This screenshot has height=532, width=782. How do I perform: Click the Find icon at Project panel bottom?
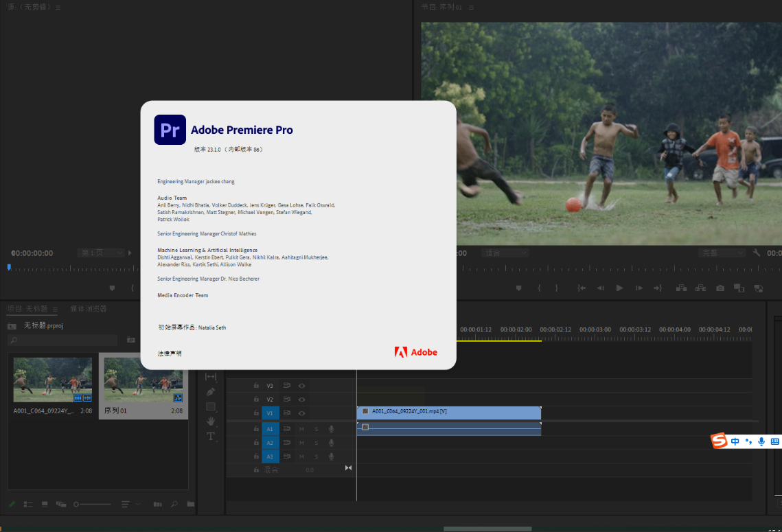click(x=174, y=505)
